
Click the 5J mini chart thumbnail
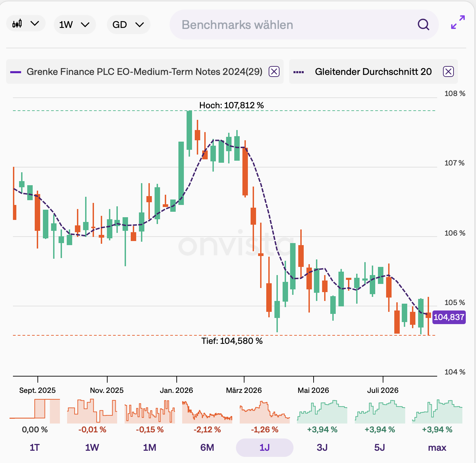[x=380, y=411]
